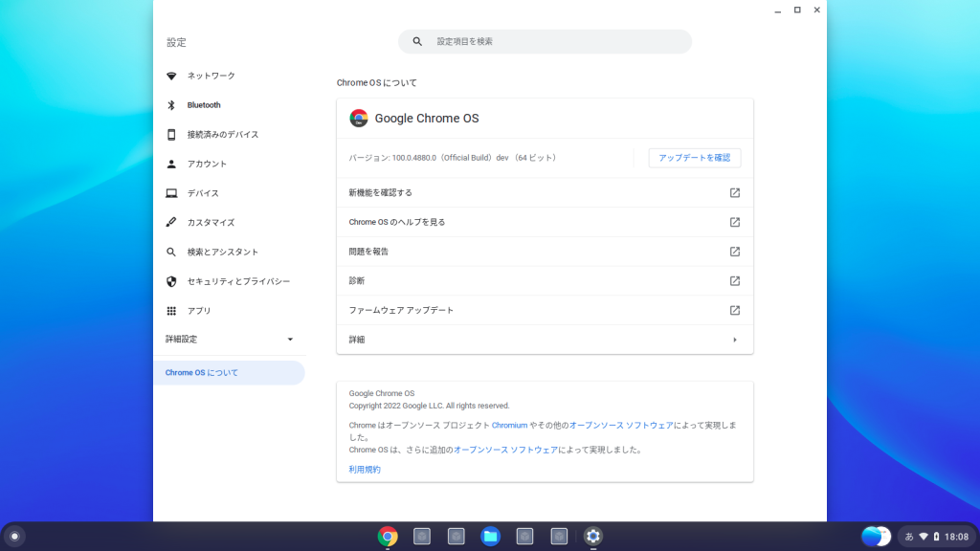Select カスタマイズ menu item
This screenshot has height=551, width=980.
tap(212, 222)
